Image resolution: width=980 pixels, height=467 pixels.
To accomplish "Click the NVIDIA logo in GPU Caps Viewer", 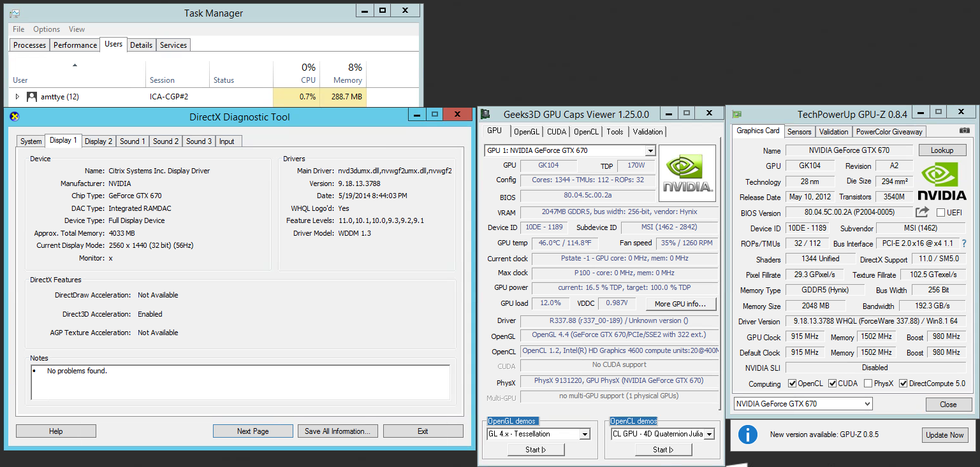I will coord(687,173).
